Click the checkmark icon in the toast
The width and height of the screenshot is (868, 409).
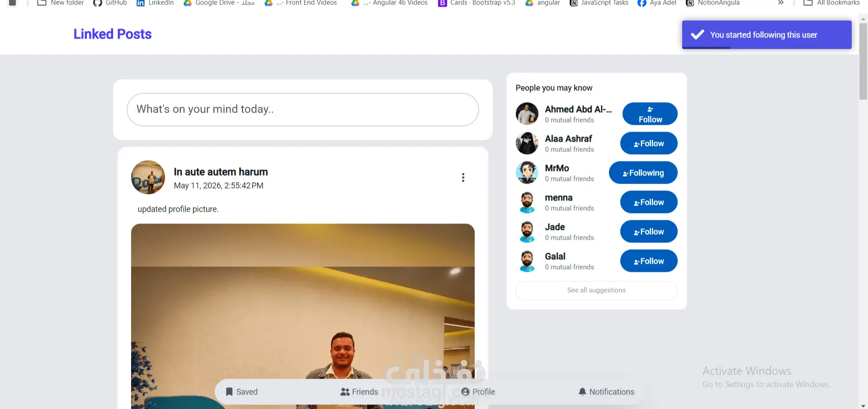[698, 35]
